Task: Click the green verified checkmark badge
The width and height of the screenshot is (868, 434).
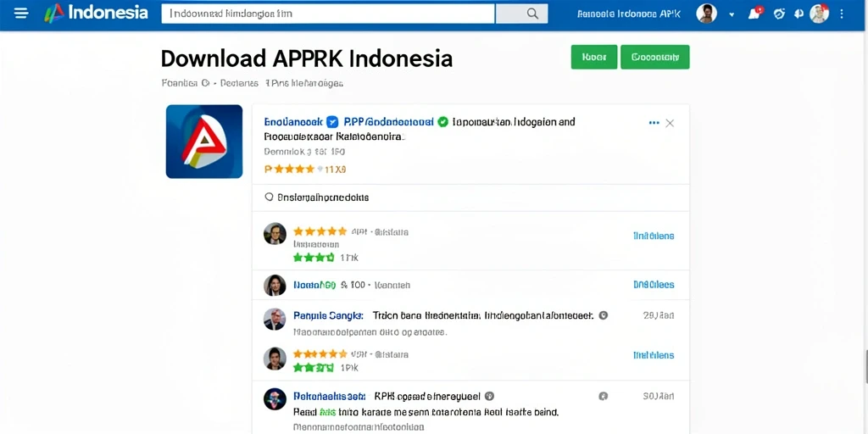Action: [x=442, y=122]
